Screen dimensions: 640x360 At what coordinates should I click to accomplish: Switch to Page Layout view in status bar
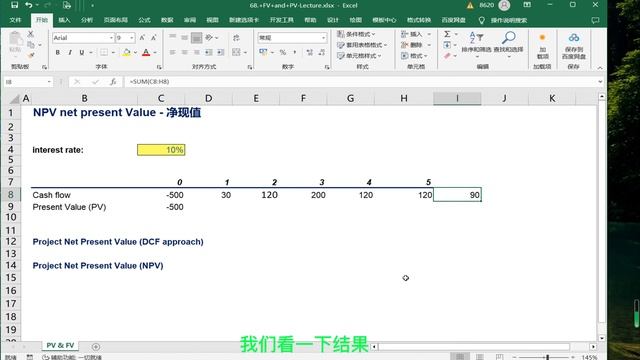coord(480,357)
